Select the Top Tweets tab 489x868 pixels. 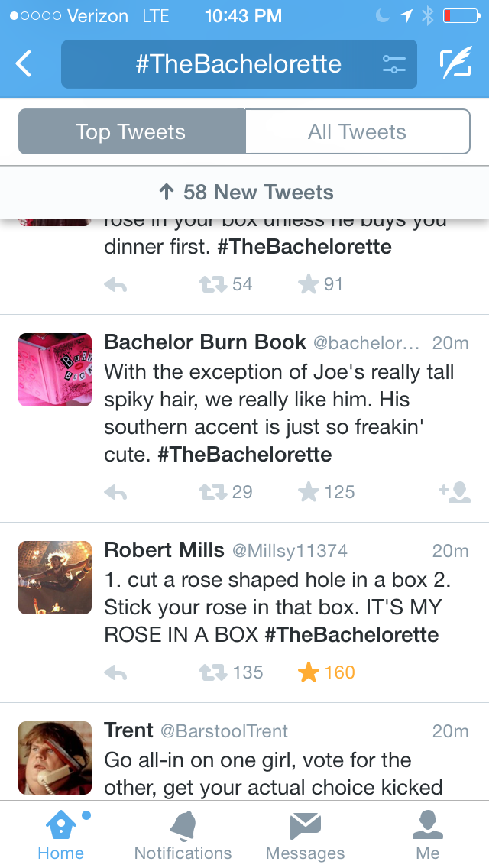[131, 131]
